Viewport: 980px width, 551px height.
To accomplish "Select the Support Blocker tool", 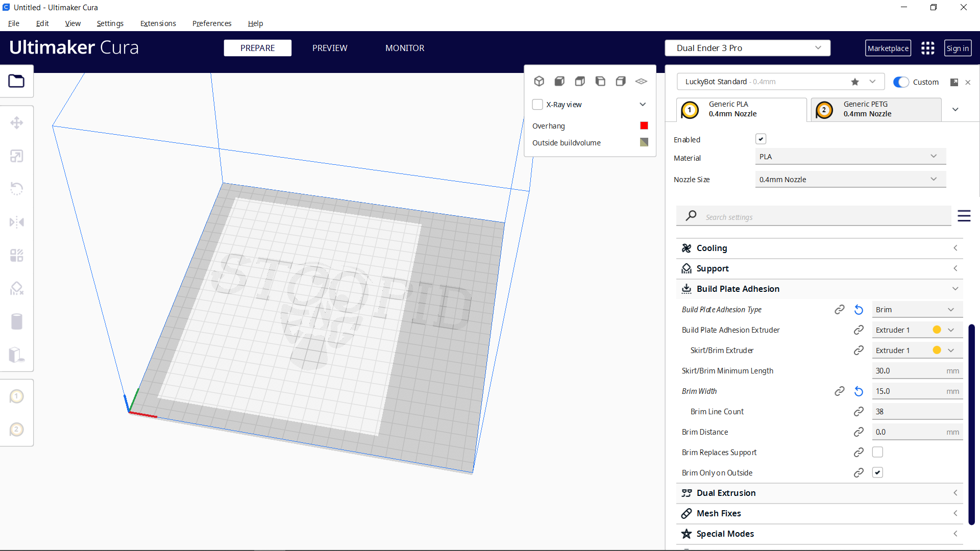I will pyautogui.click(x=16, y=288).
